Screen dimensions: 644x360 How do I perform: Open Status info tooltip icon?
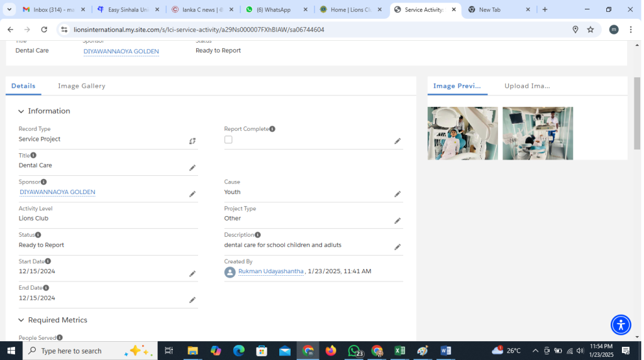click(x=38, y=235)
